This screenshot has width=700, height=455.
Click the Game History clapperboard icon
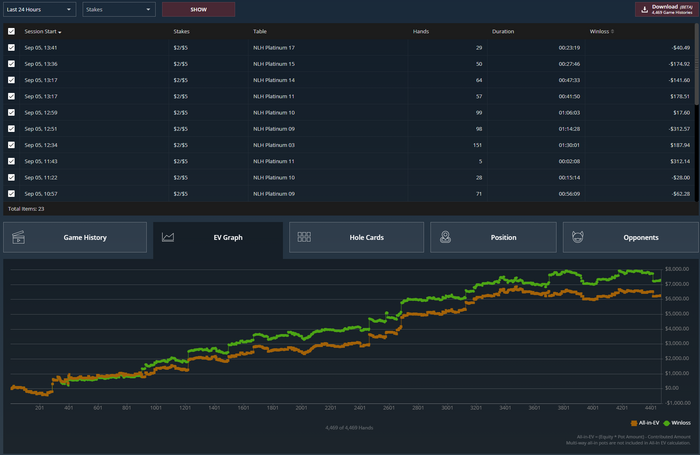pos(19,238)
